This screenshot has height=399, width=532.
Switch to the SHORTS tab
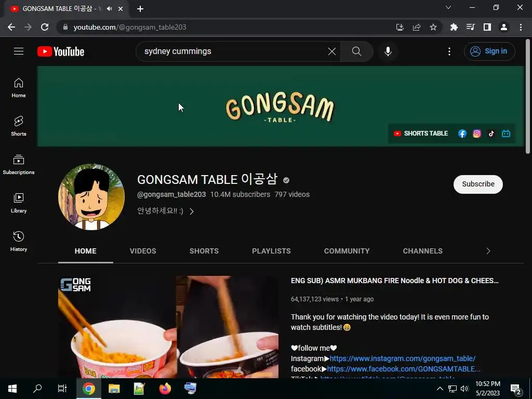(204, 251)
